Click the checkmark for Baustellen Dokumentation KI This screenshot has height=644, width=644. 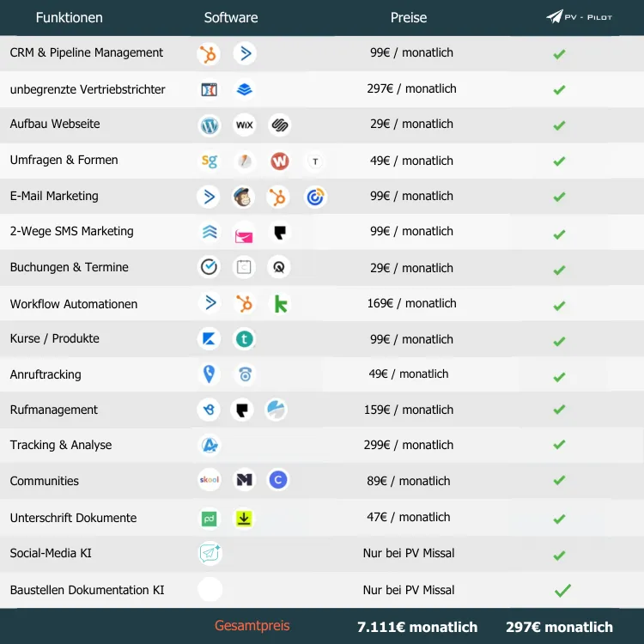562,590
